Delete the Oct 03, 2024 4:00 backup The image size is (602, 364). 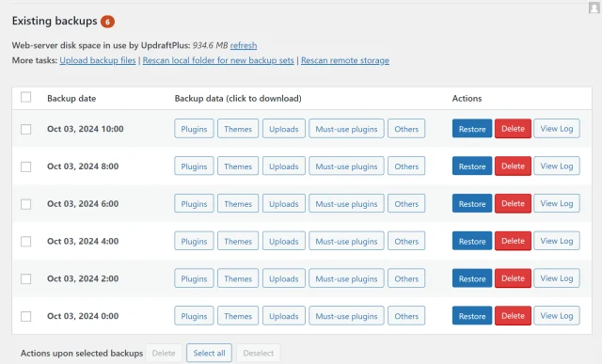tap(513, 241)
